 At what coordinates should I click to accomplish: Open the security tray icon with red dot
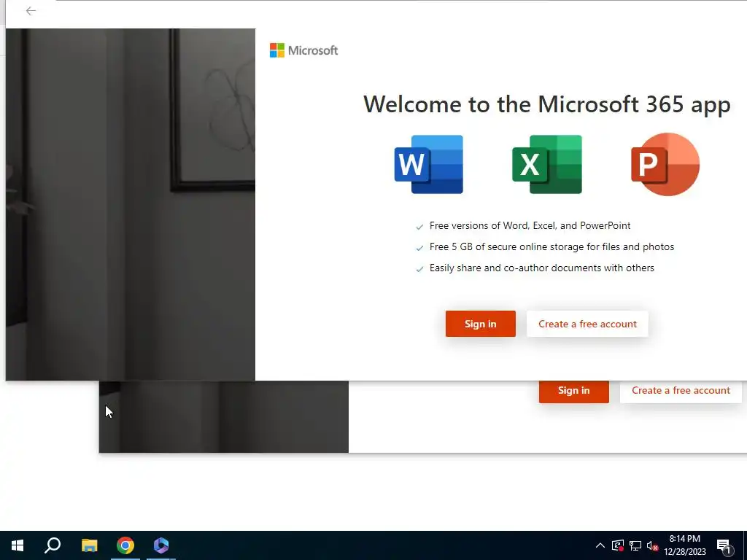click(x=618, y=545)
